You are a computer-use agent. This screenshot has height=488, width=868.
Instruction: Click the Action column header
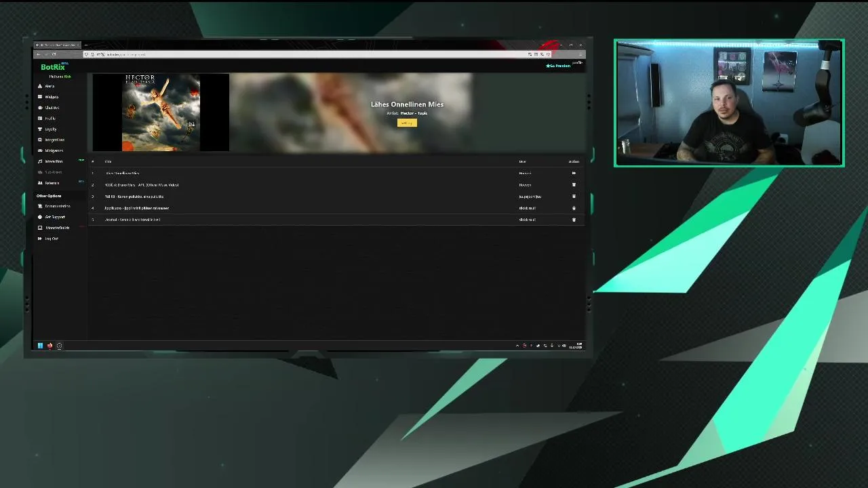(x=574, y=161)
